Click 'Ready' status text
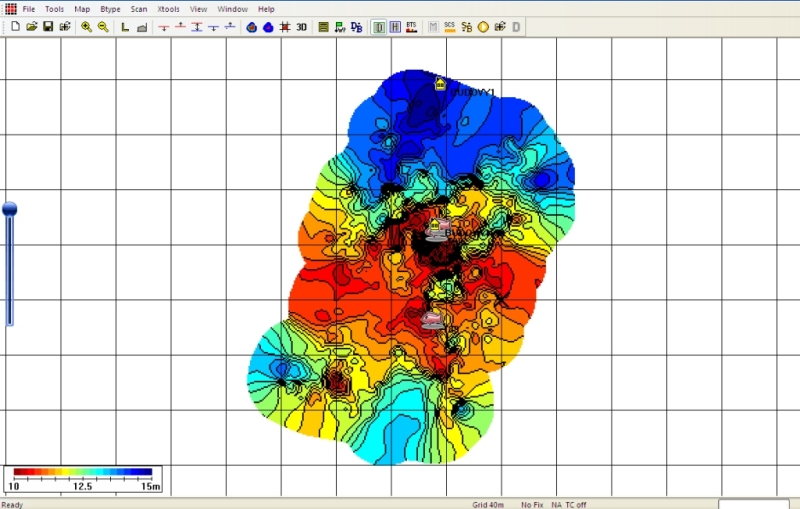Screen dimensions: 800x509 12,505
